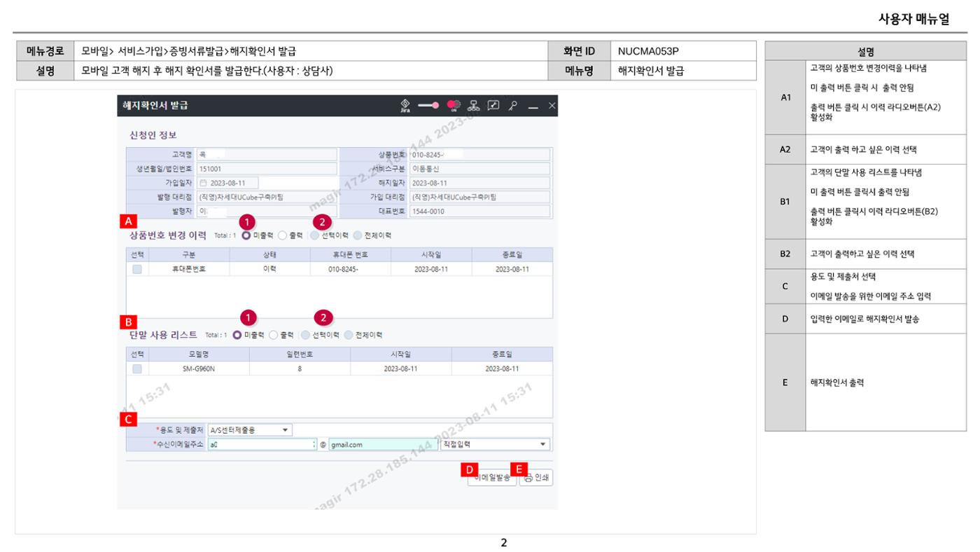Select 미출력 for 단말 사용 리스트
The image size is (980, 552).
coord(237,335)
